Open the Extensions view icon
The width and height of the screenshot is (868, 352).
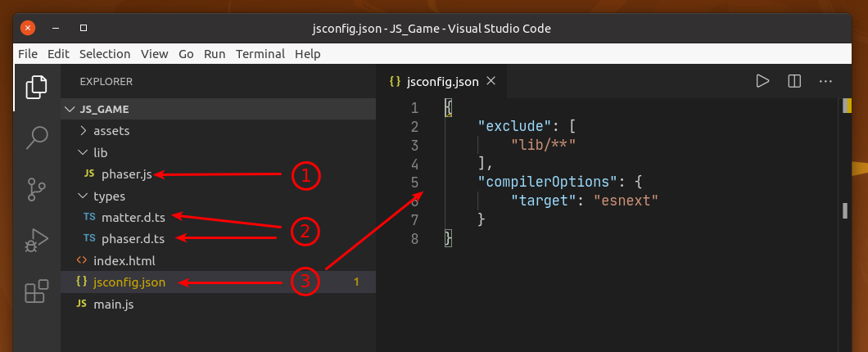(x=37, y=292)
